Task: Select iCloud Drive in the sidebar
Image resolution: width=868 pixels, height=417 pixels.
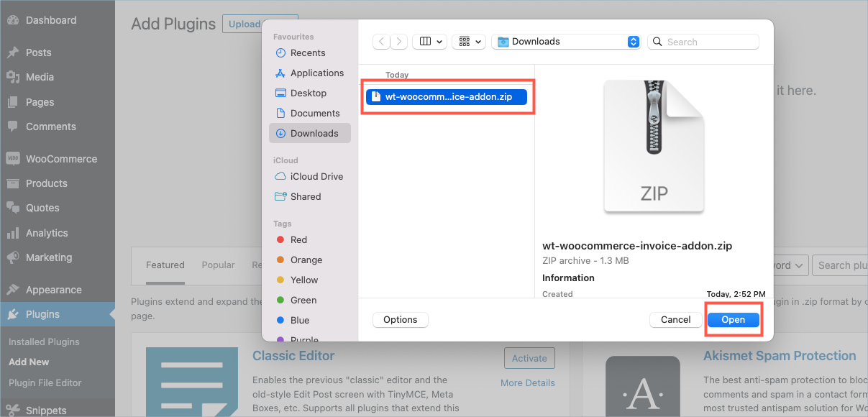Action: point(309,176)
